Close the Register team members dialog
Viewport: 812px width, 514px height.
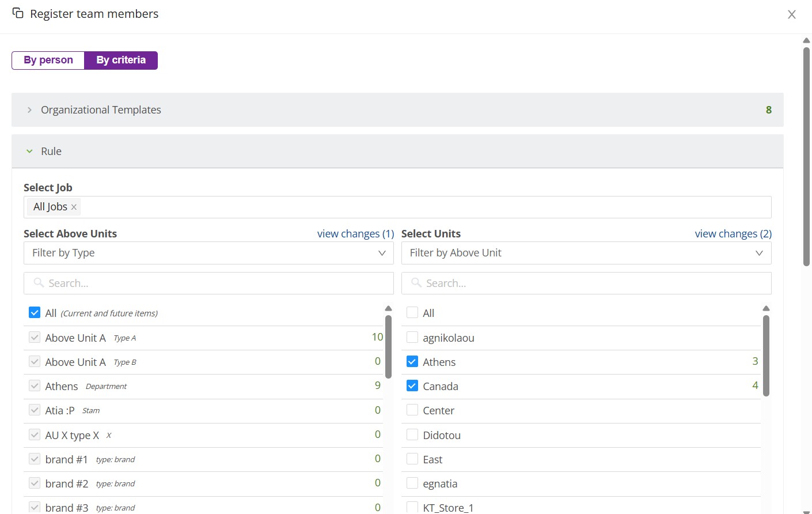coord(792,14)
